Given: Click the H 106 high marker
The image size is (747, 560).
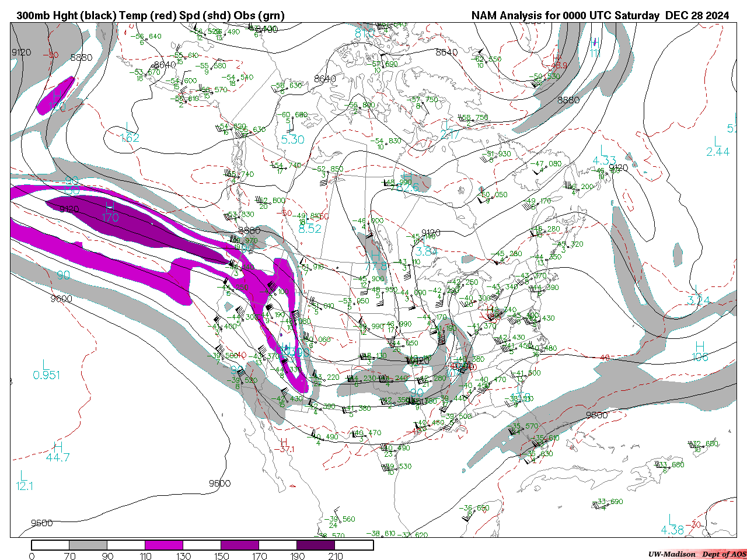Looking at the screenshot, I should [700, 352].
